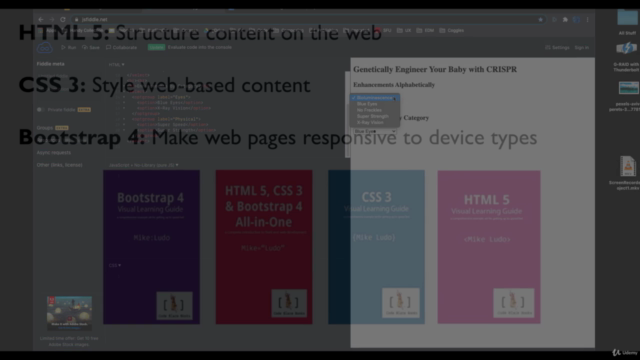Open the Async requests sidebar item
The image size is (640, 360).
click(54, 153)
